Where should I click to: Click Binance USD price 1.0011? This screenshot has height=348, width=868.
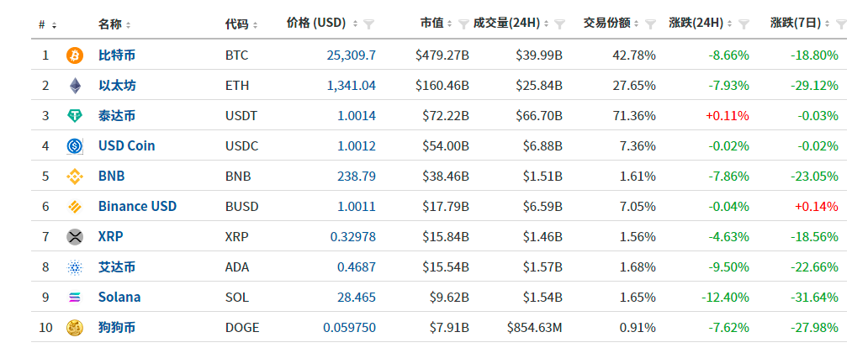(357, 207)
